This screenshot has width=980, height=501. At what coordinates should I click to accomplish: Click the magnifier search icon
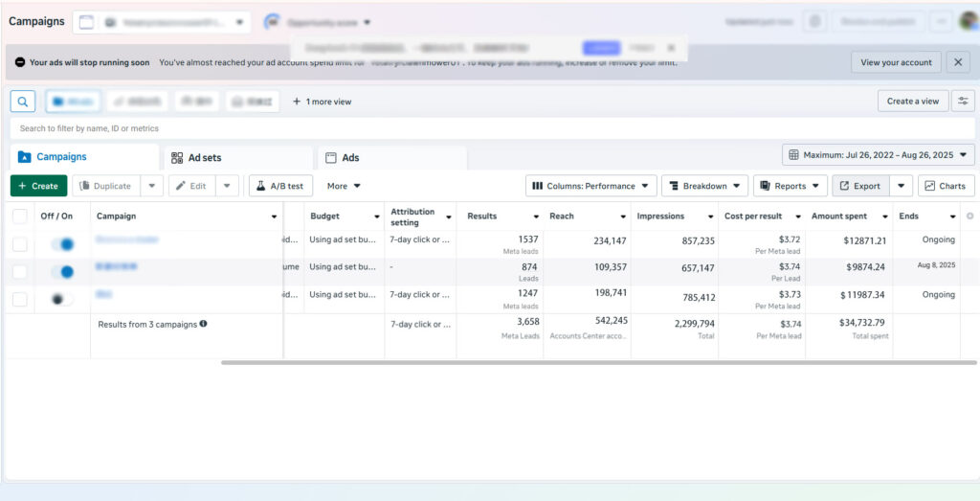[x=23, y=102]
